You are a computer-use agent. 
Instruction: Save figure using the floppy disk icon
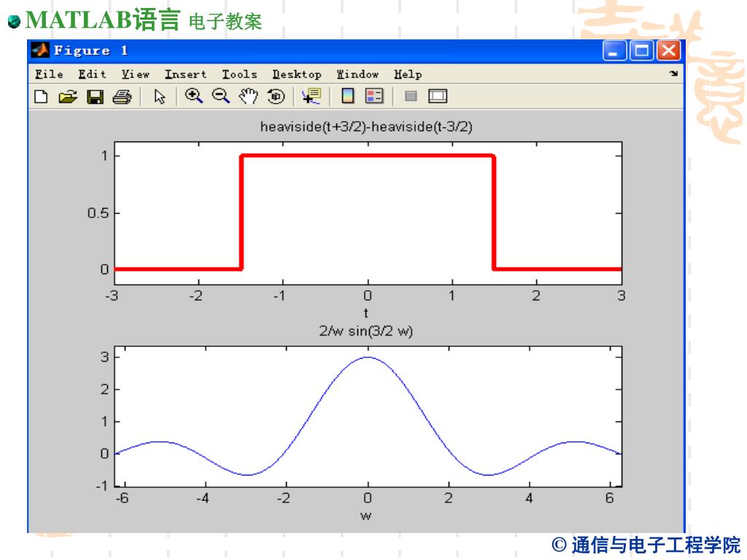96,97
